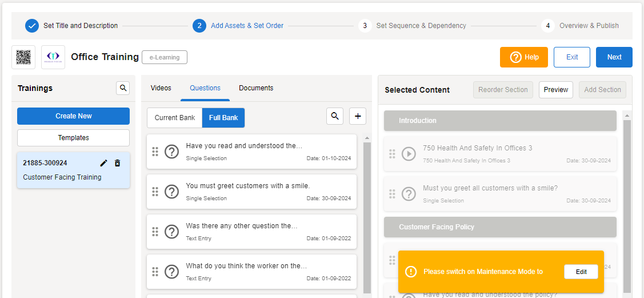Viewport: 644px width, 298px height.
Task: Search the question bank with magnifier icon
Action: coord(335,116)
